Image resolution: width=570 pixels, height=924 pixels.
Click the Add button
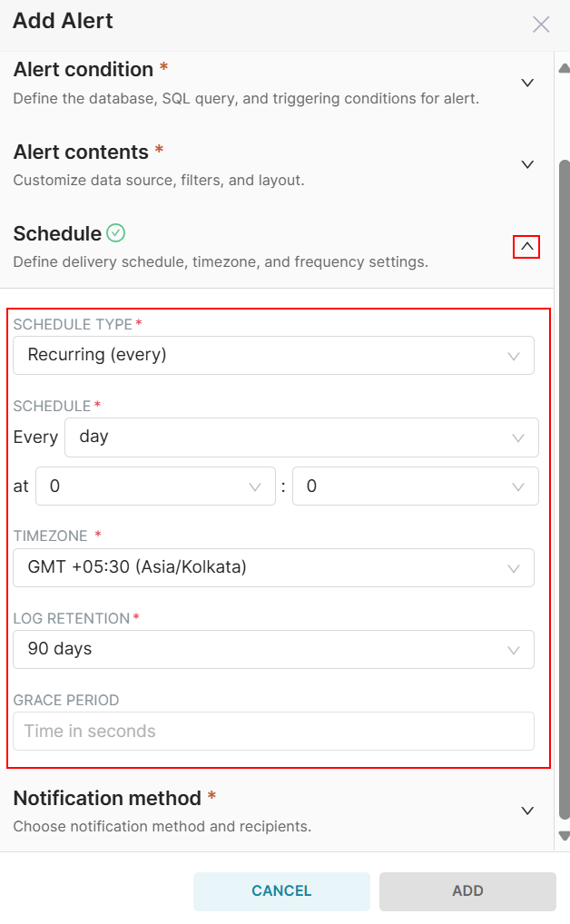click(x=467, y=890)
